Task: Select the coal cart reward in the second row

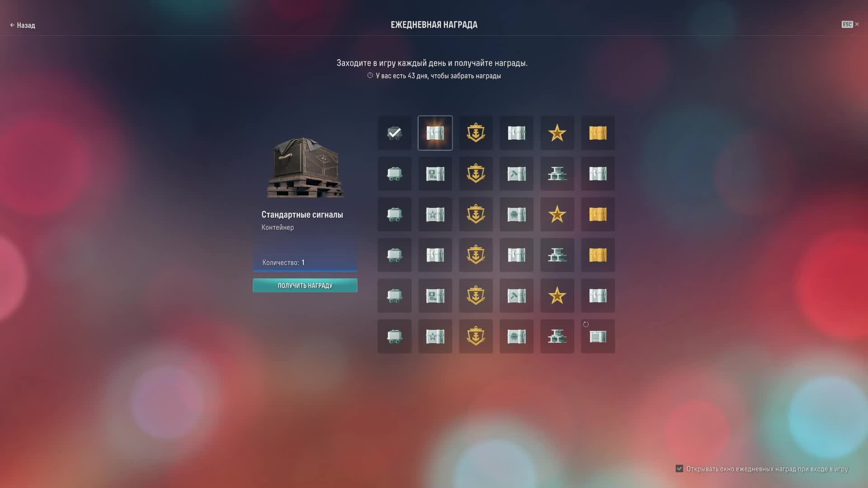Action: [394, 174]
